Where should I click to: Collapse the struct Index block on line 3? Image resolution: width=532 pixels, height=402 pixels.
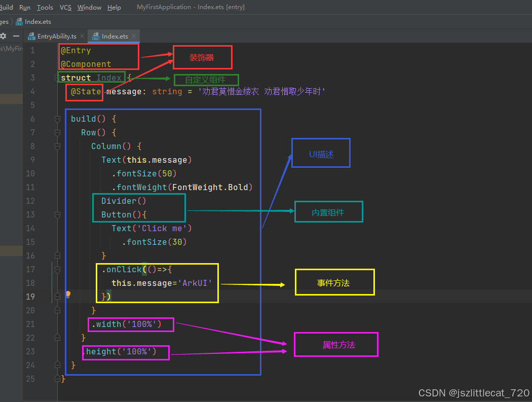57,78
